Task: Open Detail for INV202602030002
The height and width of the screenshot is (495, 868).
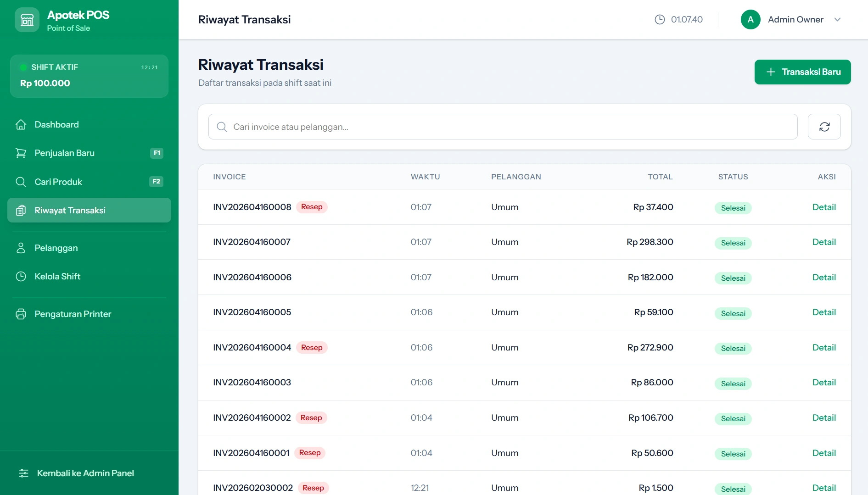Action: (x=824, y=488)
